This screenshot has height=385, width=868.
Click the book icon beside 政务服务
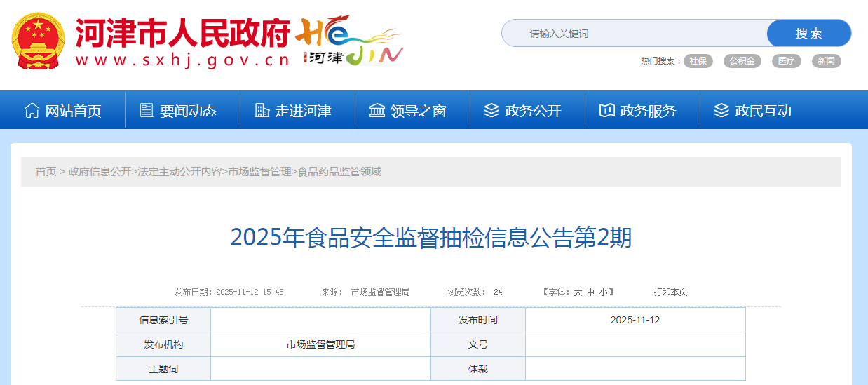coord(606,110)
